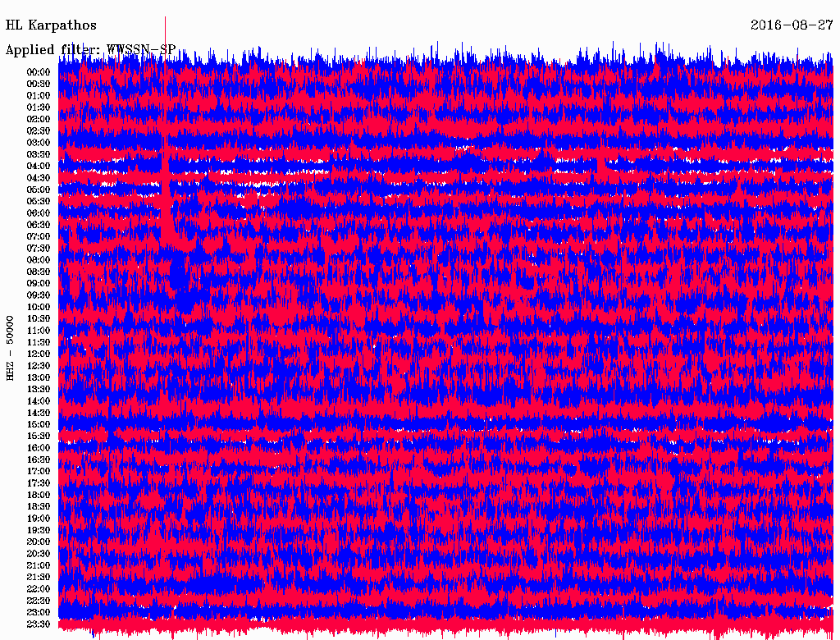Screen dimensions: 840x640
Task: Select the 18:30 time label
Action: 39,506
